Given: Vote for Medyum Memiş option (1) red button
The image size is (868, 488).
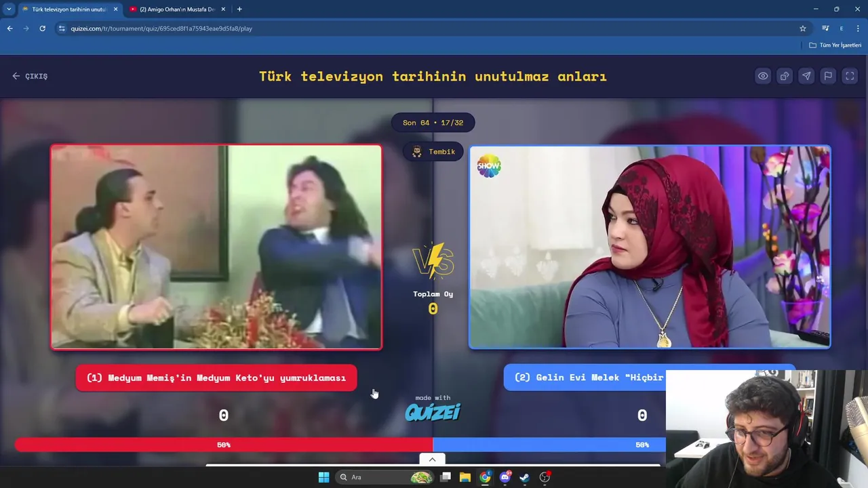Looking at the screenshot, I should tap(216, 378).
